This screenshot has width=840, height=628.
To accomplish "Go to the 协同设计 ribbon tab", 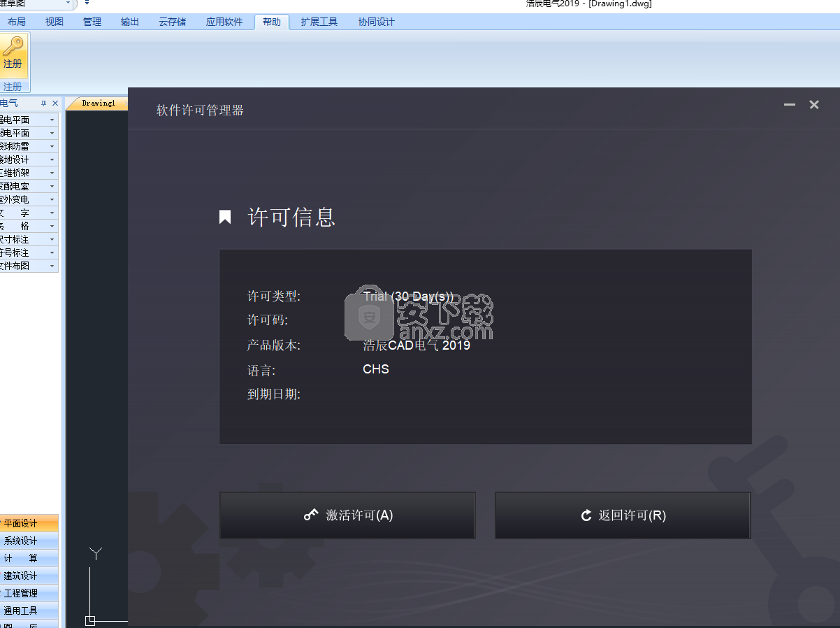I will tap(377, 22).
